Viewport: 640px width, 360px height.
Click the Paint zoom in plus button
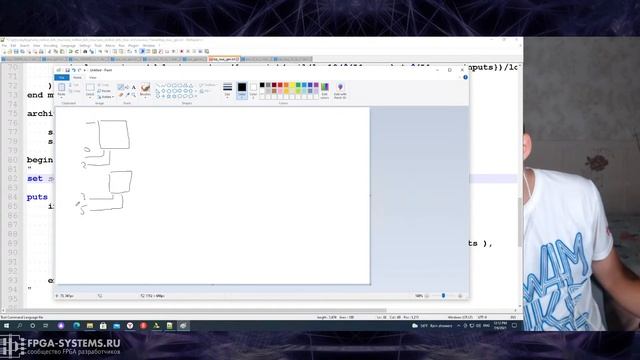click(x=460, y=296)
